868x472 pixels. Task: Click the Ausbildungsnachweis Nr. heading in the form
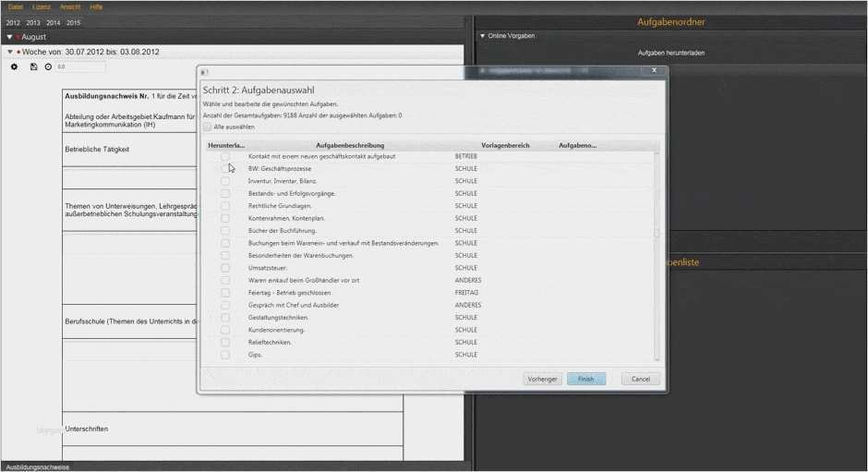click(x=107, y=96)
